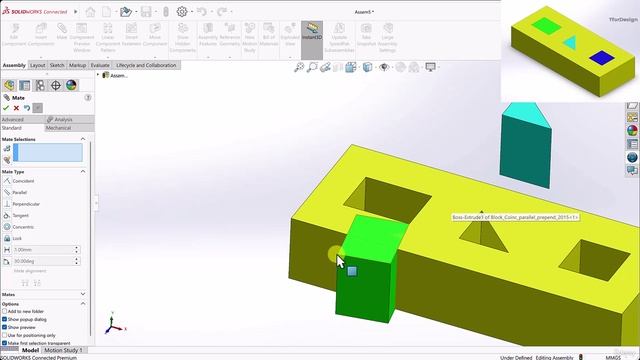This screenshot has width=640, height=360.
Task: Click the Bill of Materials tool
Action: (269, 34)
